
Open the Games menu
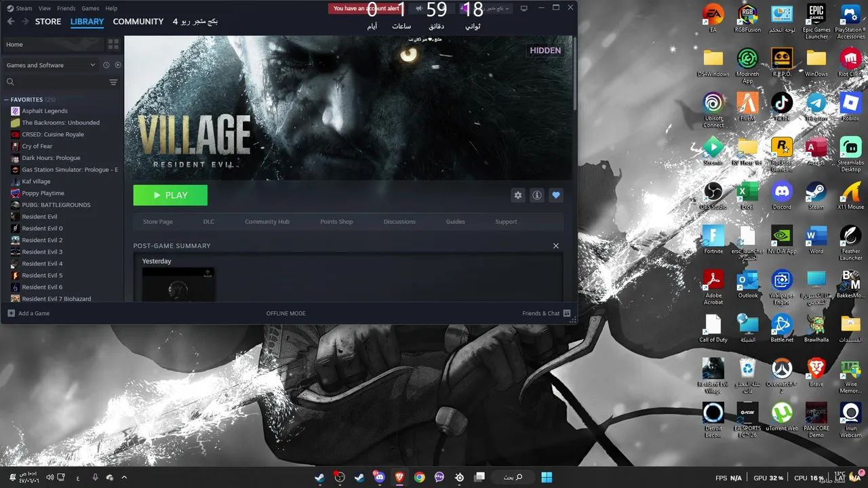(90, 8)
